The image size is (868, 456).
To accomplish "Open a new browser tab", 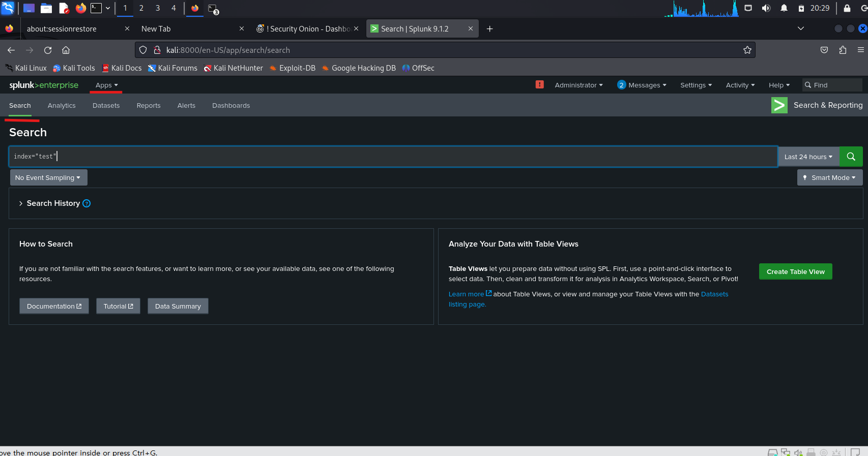I will [490, 29].
